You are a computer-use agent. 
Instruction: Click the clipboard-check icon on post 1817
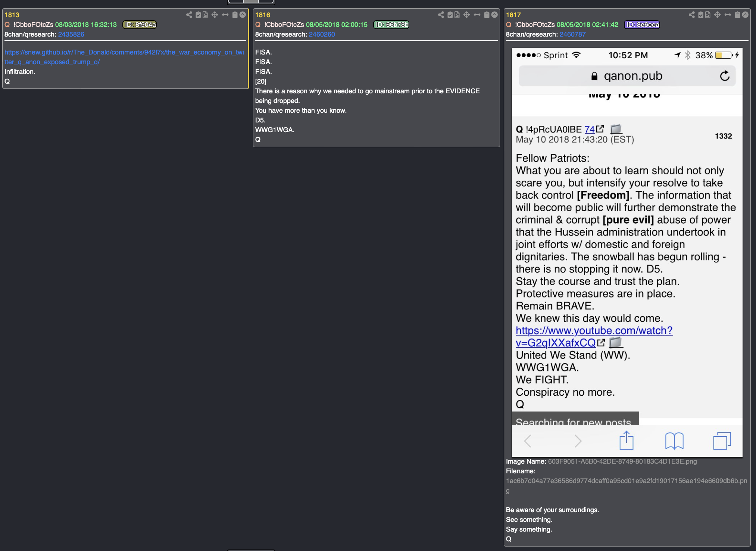tap(701, 15)
